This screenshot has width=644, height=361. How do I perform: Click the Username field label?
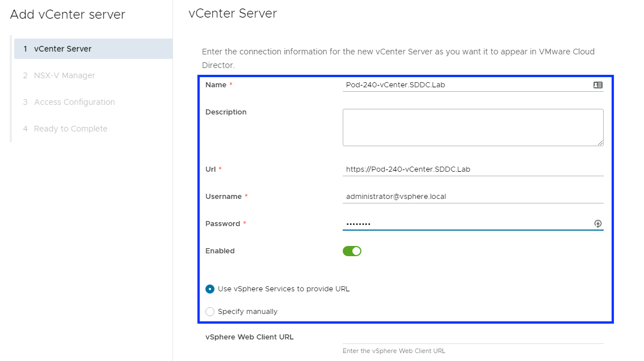pyautogui.click(x=224, y=196)
